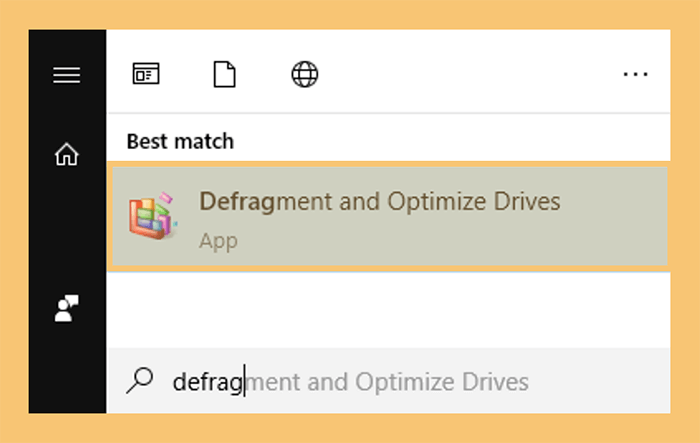Click blank toolbar space beside globe icon
This screenshot has width=700, height=443.
point(469,74)
